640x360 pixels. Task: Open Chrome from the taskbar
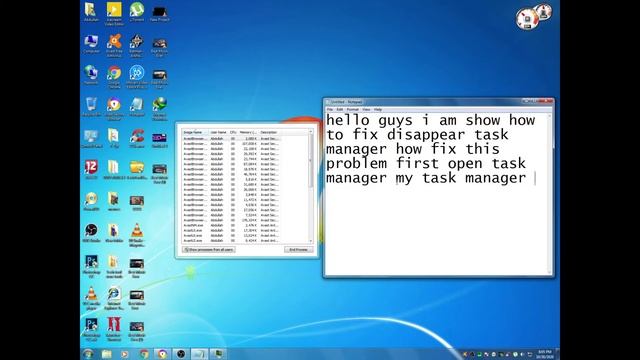coord(144,354)
